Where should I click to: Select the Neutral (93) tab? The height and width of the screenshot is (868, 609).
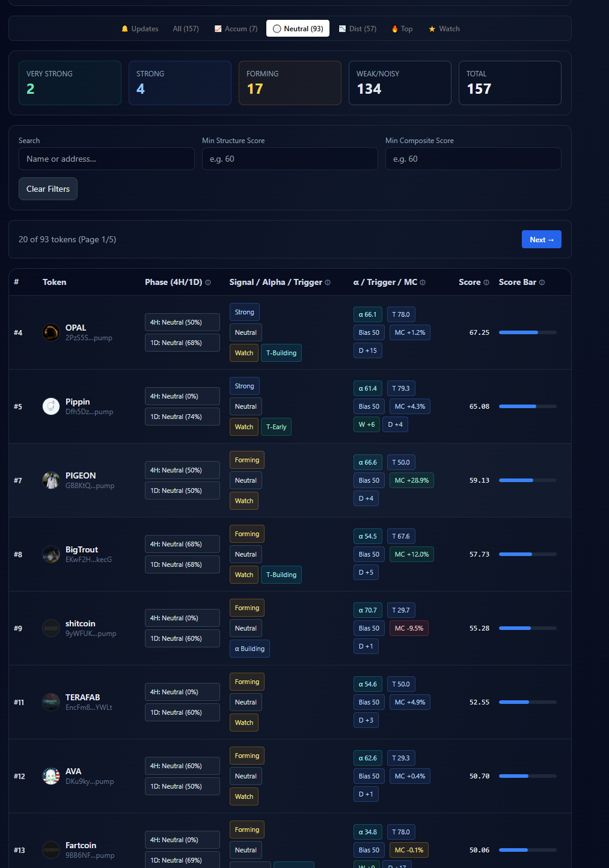tap(298, 29)
